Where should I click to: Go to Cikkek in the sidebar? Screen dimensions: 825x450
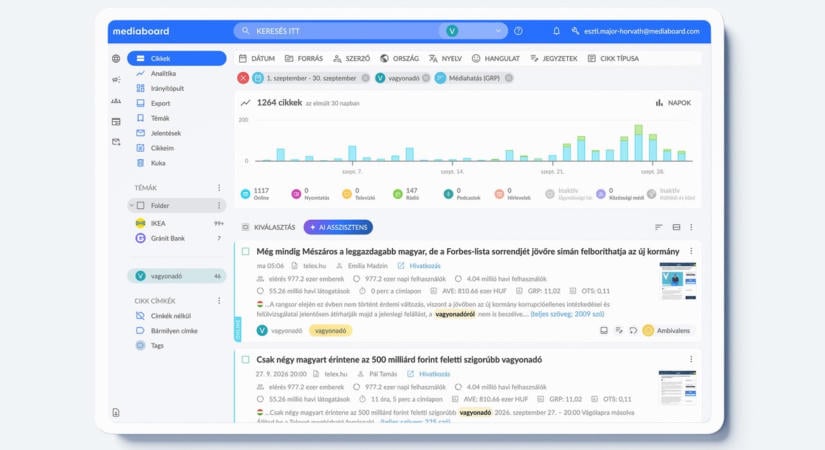pyautogui.click(x=176, y=58)
